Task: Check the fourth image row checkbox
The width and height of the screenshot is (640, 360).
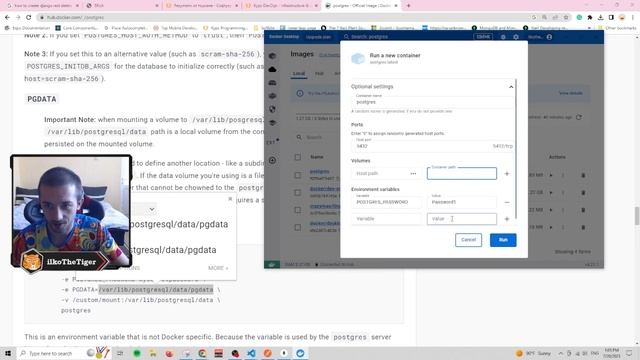Action: pos(298,227)
